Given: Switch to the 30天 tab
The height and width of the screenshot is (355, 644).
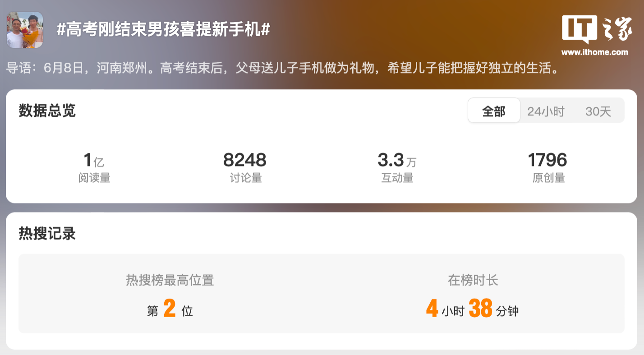Looking at the screenshot, I should coord(598,111).
